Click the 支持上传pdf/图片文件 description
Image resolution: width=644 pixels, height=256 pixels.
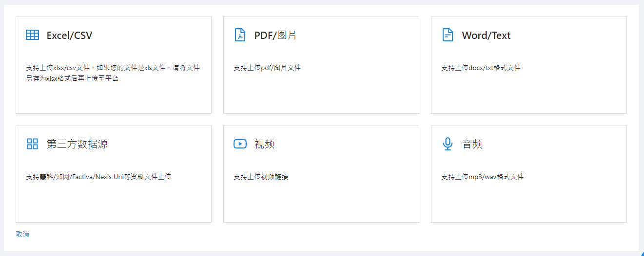267,68
